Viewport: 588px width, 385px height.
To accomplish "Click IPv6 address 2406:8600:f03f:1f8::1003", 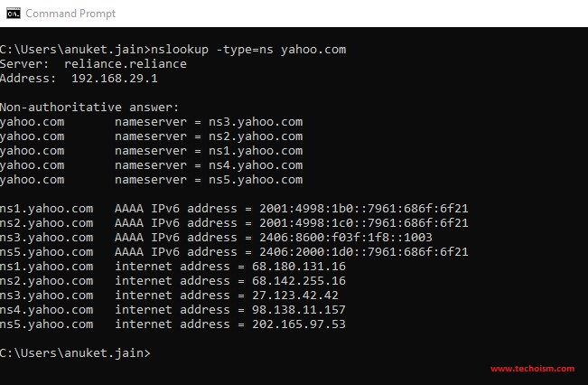I will point(346,238).
